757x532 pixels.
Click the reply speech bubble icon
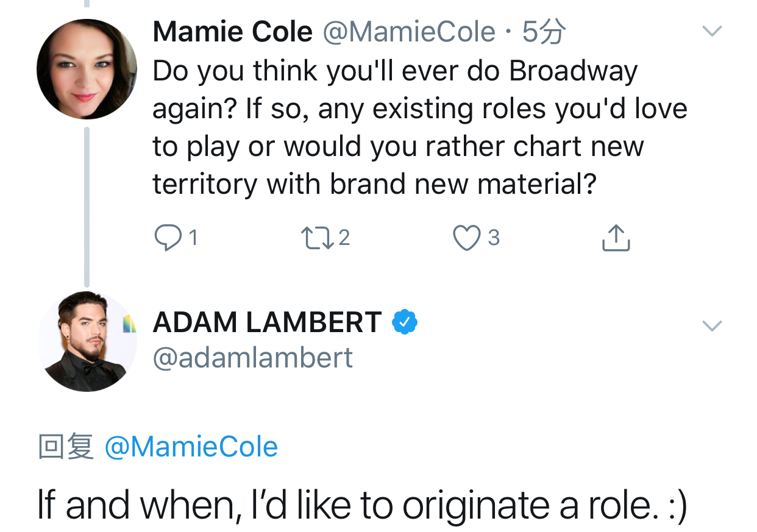[x=165, y=238]
